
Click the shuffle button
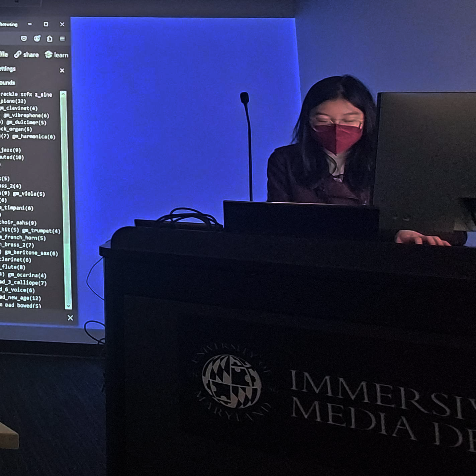pyautogui.click(x=3, y=55)
